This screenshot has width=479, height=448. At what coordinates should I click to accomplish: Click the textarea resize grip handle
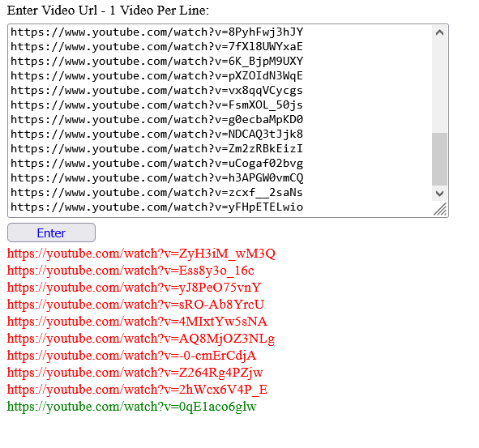(x=440, y=210)
